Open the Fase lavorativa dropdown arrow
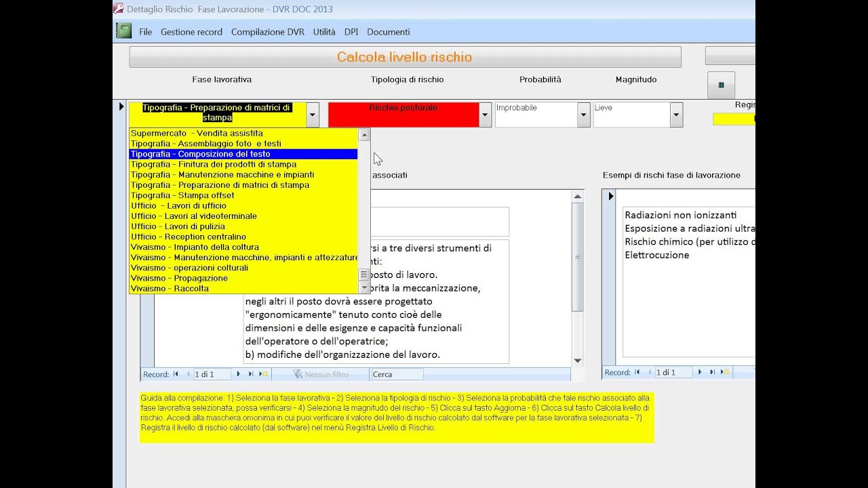868x488 pixels. (x=313, y=115)
